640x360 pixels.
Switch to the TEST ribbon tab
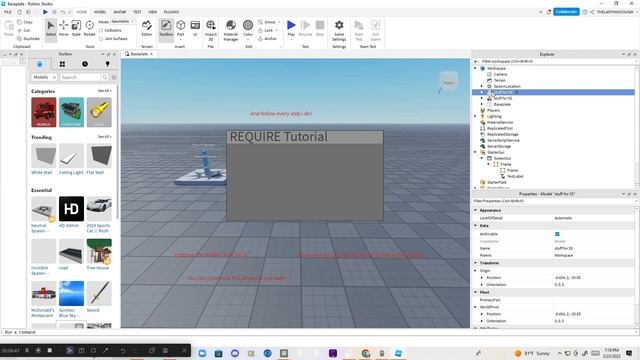137,12
